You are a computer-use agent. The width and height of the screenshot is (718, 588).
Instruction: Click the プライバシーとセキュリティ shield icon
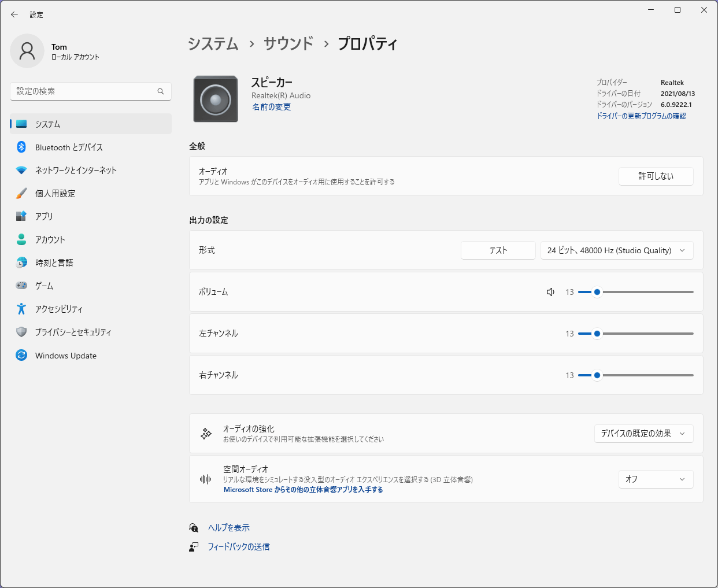[21, 332]
